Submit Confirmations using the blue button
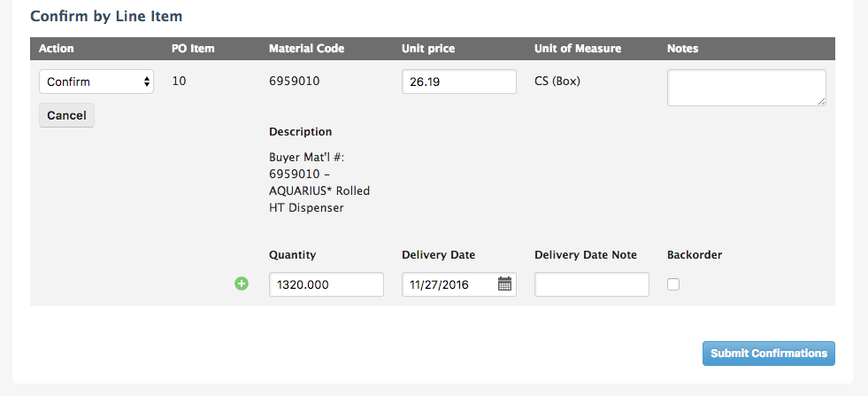This screenshot has width=868, height=396. [x=768, y=353]
